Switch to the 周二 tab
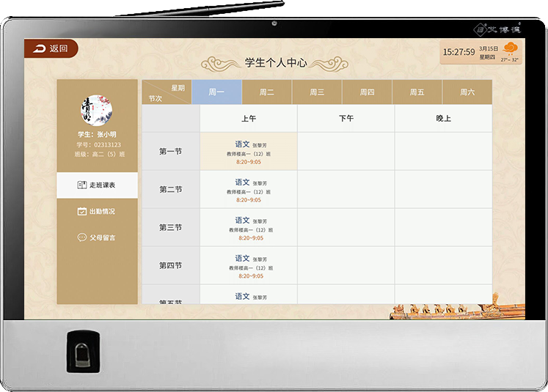This screenshot has width=548, height=392. pos(267,92)
